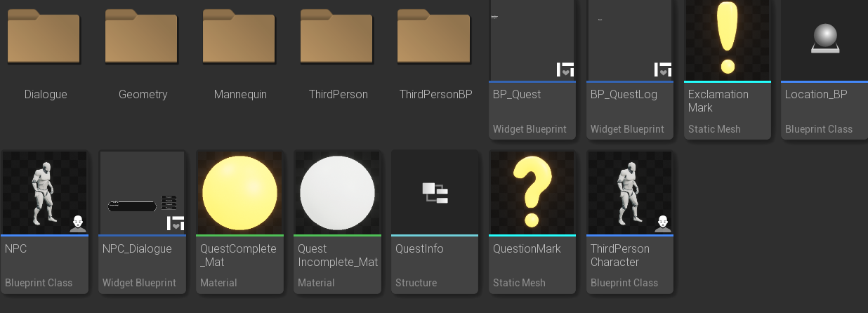Click the Static Mesh label under QuestionMark

point(519,284)
